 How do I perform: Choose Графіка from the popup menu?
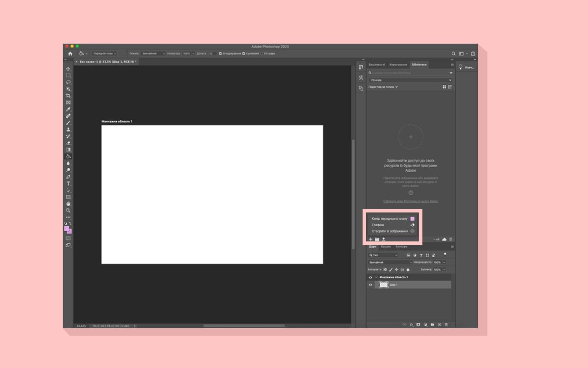[378, 225]
